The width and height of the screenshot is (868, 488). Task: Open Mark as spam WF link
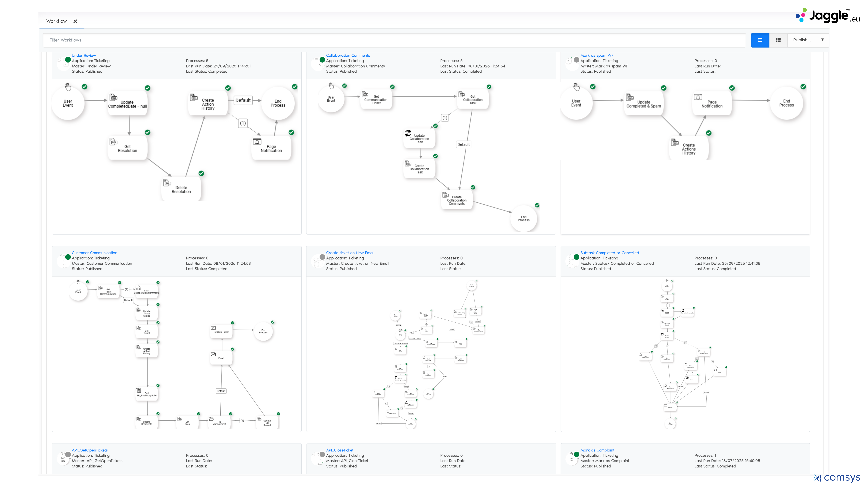click(x=596, y=55)
